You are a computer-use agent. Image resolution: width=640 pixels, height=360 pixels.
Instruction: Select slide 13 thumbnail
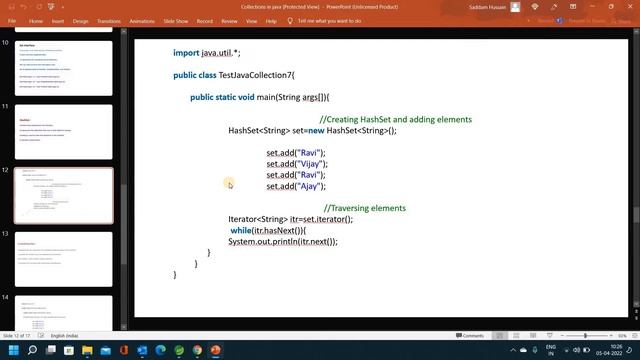(64, 259)
